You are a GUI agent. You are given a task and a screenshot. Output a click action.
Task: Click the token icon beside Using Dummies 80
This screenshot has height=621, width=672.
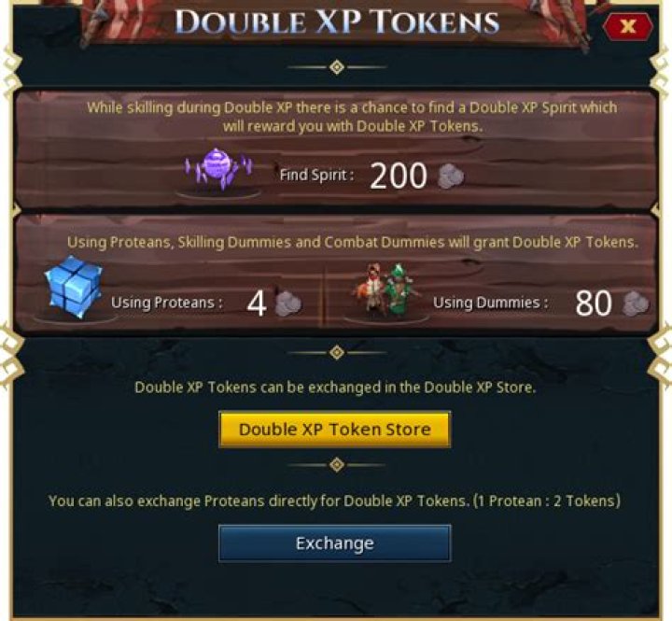pos(636,303)
